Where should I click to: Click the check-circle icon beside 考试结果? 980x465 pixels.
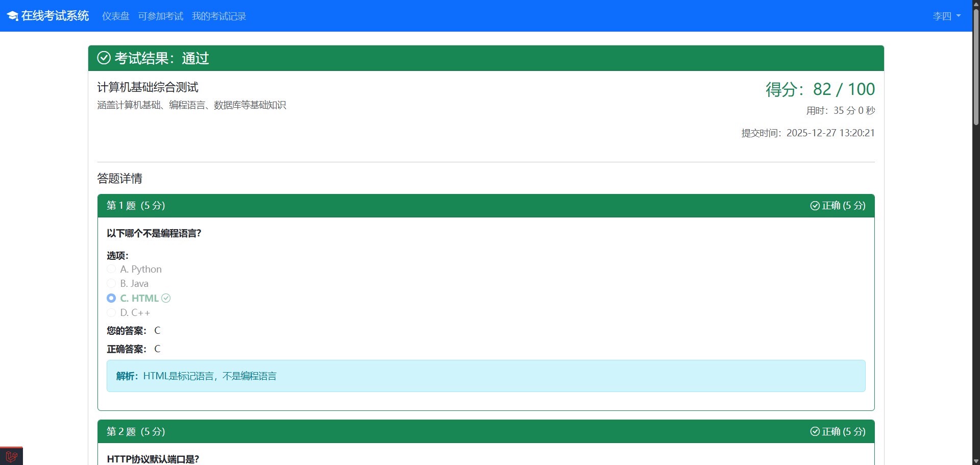[x=104, y=58]
